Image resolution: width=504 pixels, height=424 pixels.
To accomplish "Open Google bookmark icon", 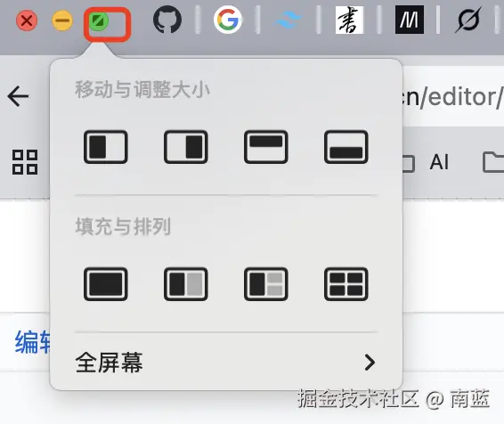I will pyautogui.click(x=228, y=20).
